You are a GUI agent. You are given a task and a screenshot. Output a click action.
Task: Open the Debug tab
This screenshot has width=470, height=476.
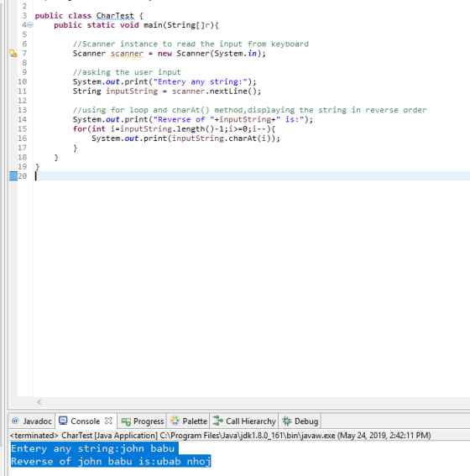coord(300,421)
